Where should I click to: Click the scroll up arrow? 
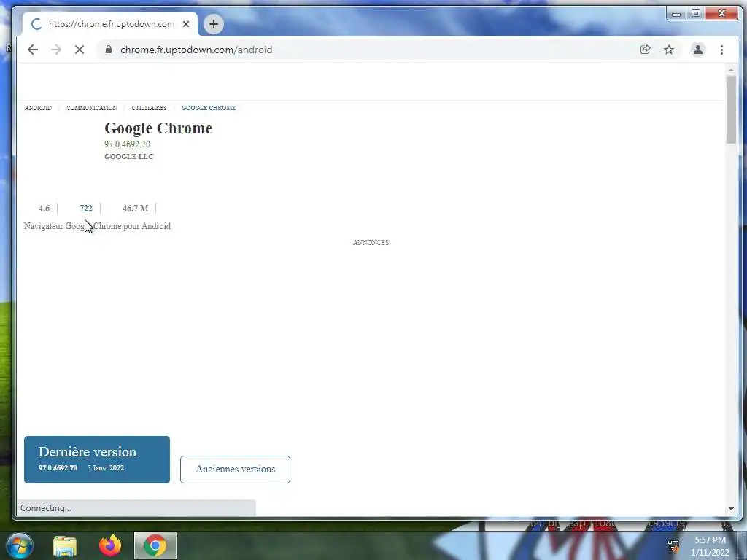click(731, 71)
